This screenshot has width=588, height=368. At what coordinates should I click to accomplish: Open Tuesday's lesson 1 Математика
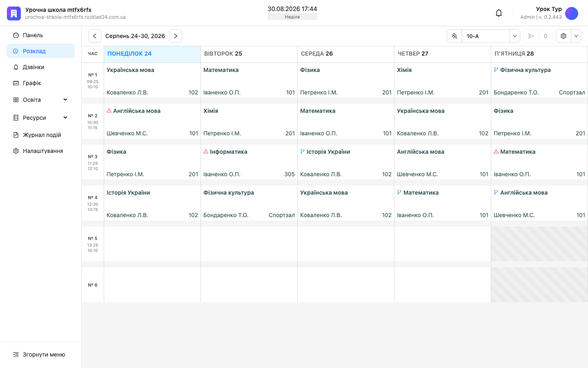[x=249, y=81]
